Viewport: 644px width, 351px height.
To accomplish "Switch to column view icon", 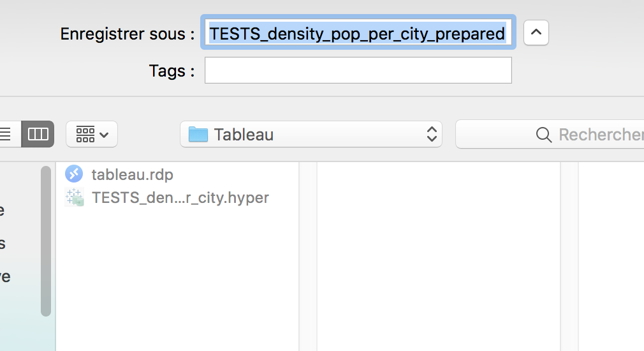I will pos(38,134).
